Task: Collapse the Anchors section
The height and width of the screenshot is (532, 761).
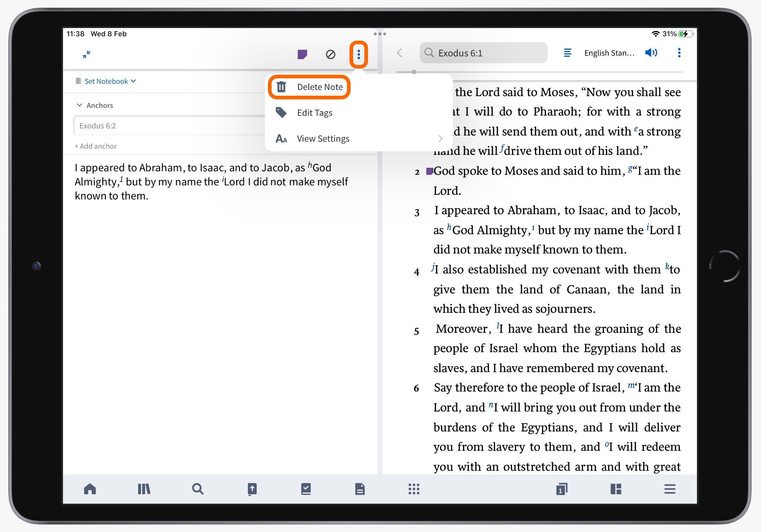Action: point(79,105)
